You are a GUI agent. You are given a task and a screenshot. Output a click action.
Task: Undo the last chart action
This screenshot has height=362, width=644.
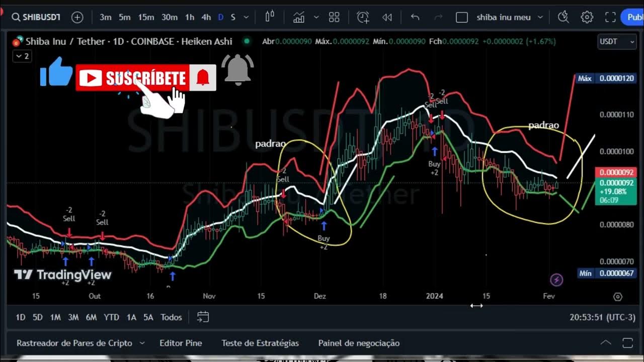(415, 17)
